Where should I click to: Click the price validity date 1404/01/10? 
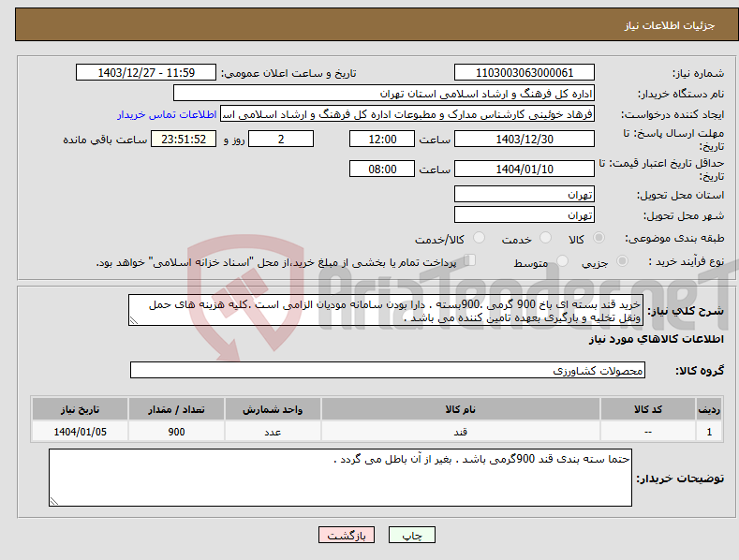click(525, 169)
